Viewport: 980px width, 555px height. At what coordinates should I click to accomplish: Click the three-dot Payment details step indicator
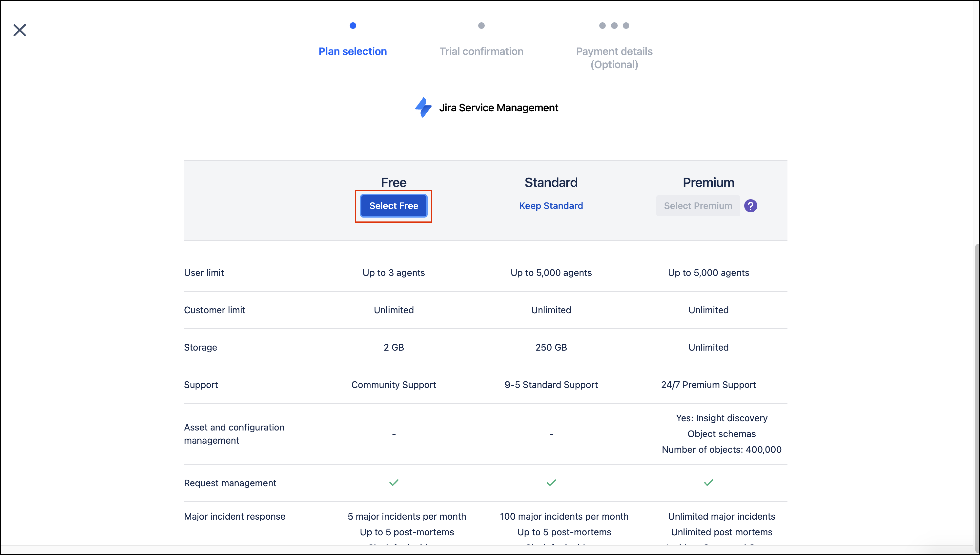[x=614, y=26]
